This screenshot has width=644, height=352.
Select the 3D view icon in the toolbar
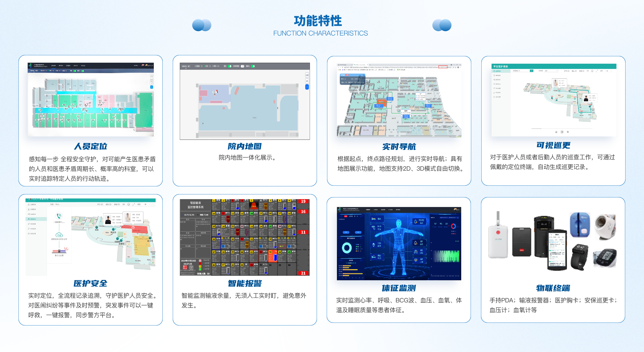(124, 204)
